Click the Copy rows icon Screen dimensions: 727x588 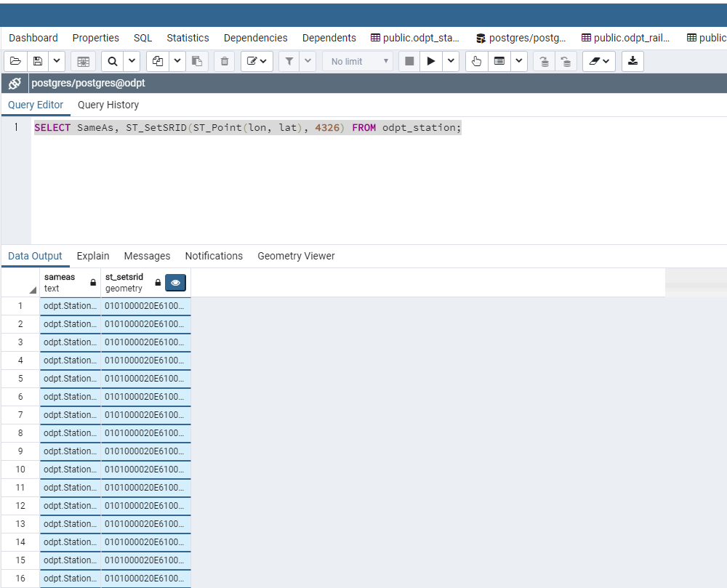point(158,61)
